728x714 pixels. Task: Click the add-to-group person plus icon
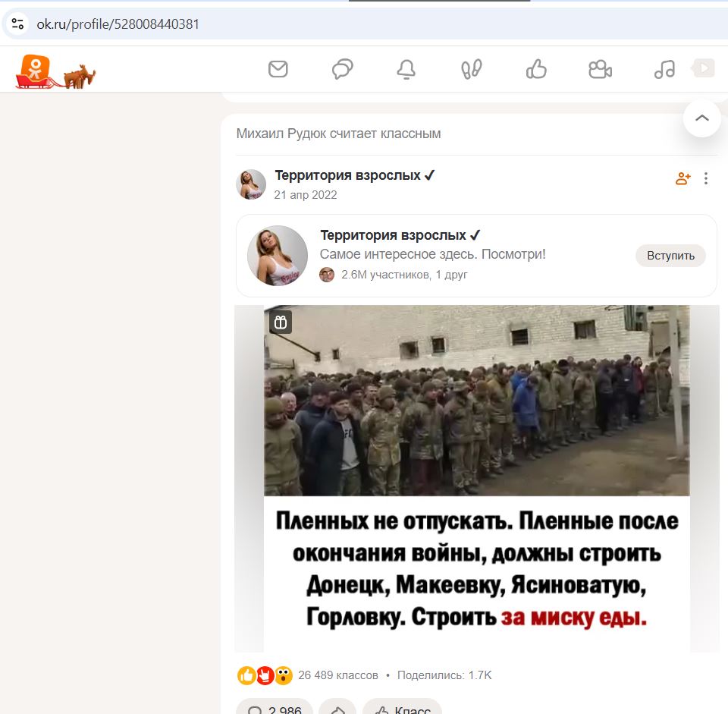[683, 178]
